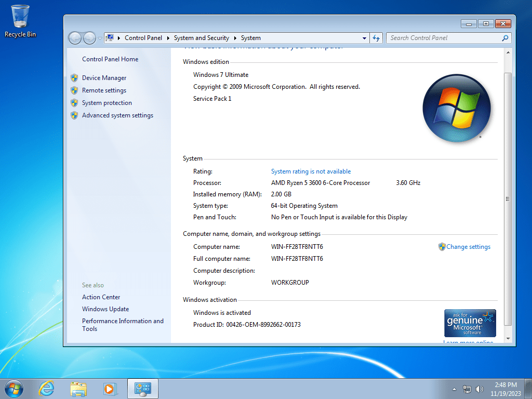Click the computer icon in the address bar
The height and width of the screenshot is (399, 532).
tap(110, 37)
